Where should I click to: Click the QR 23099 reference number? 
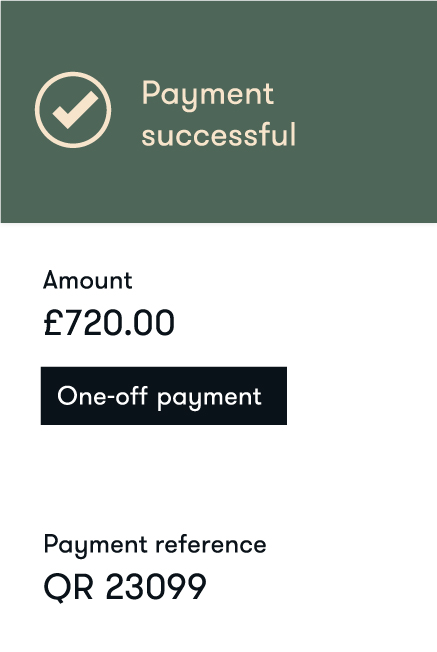pos(125,587)
